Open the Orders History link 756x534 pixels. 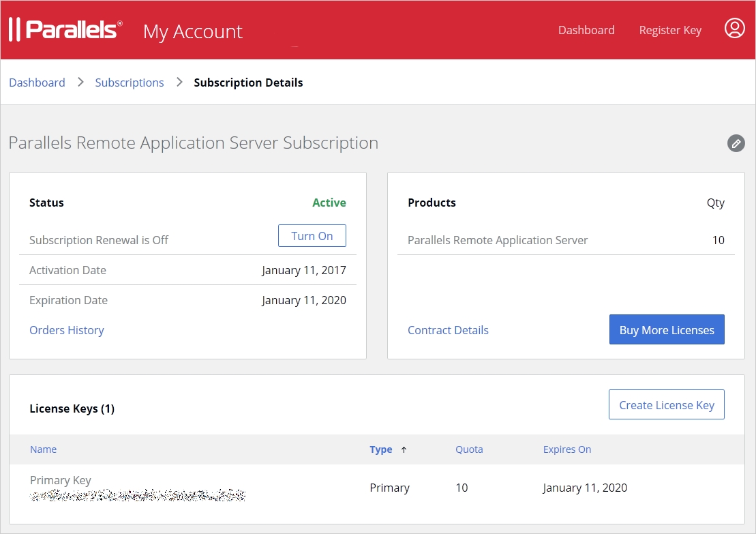67,330
